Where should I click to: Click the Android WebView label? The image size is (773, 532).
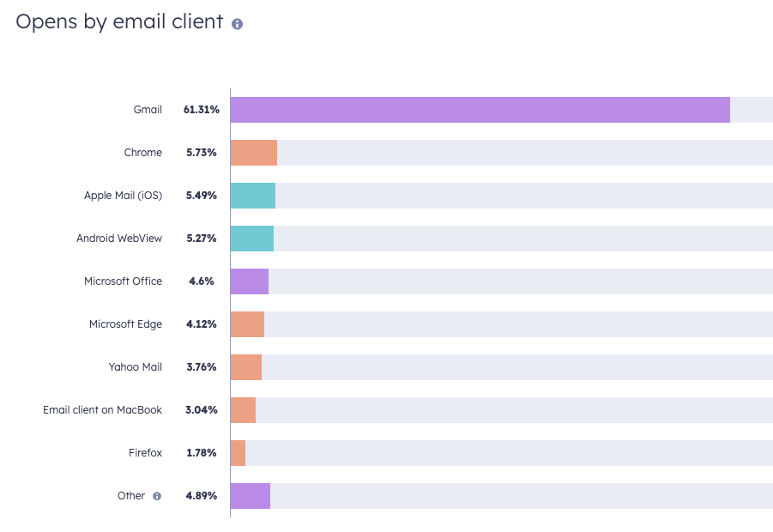pos(119,239)
